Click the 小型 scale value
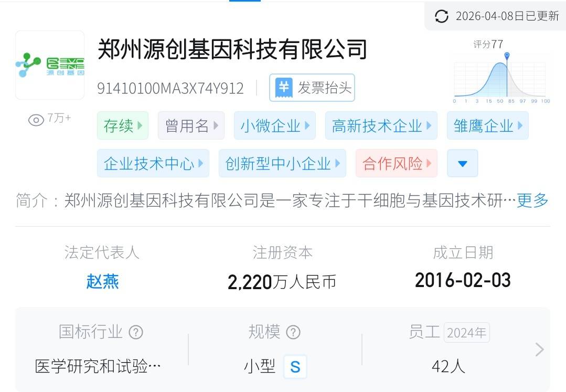This screenshot has height=392, width=566. pos(260,366)
